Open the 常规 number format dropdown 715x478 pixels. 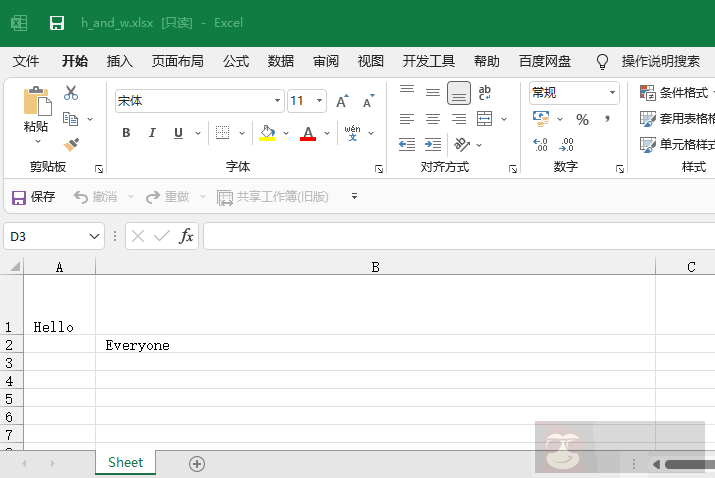coord(612,93)
